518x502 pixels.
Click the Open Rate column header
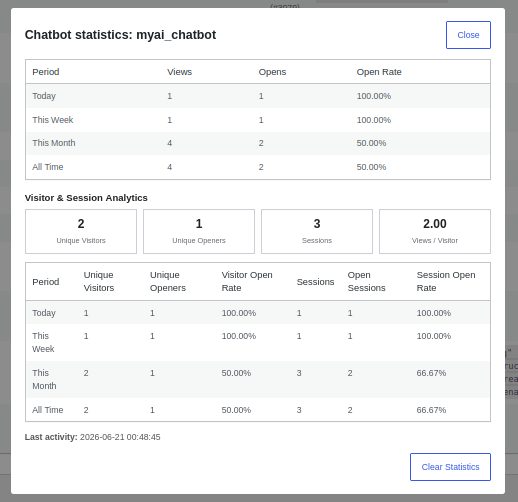click(379, 72)
